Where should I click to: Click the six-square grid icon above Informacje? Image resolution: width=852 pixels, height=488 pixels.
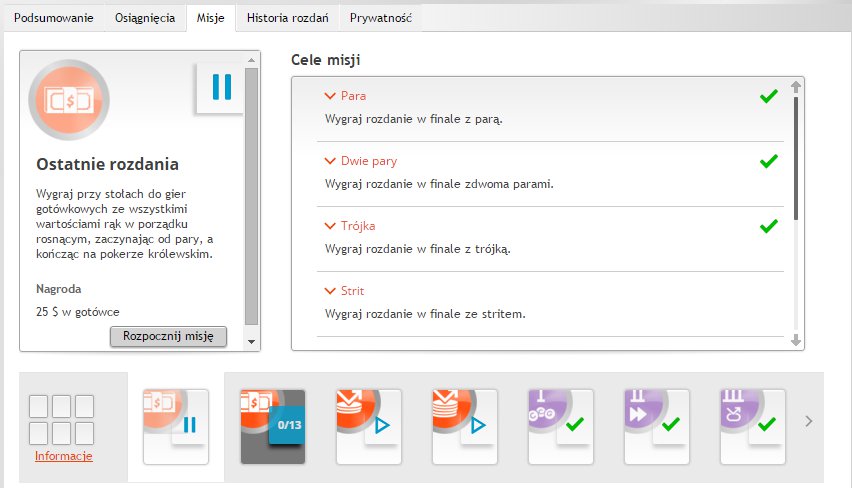[x=62, y=419]
